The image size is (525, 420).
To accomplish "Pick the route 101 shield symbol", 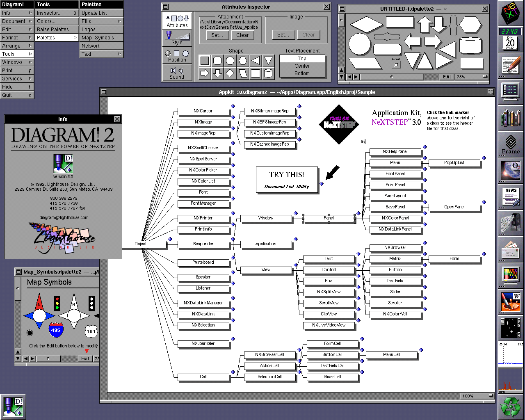I will point(91,331).
